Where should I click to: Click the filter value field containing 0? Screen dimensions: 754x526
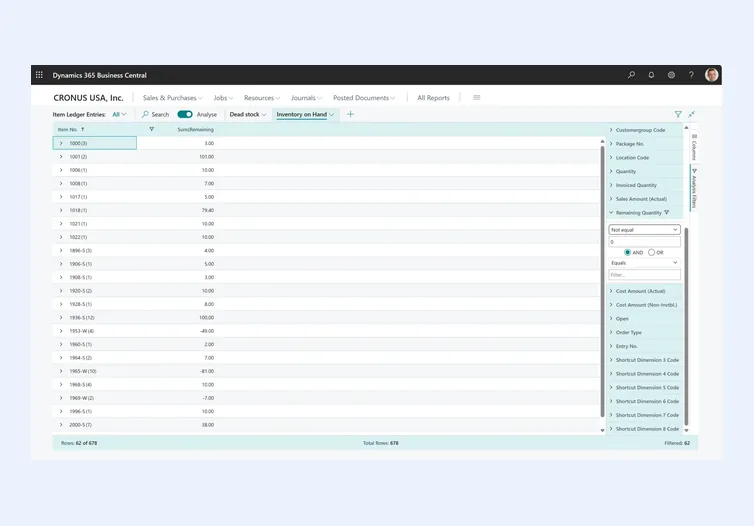tap(644, 242)
